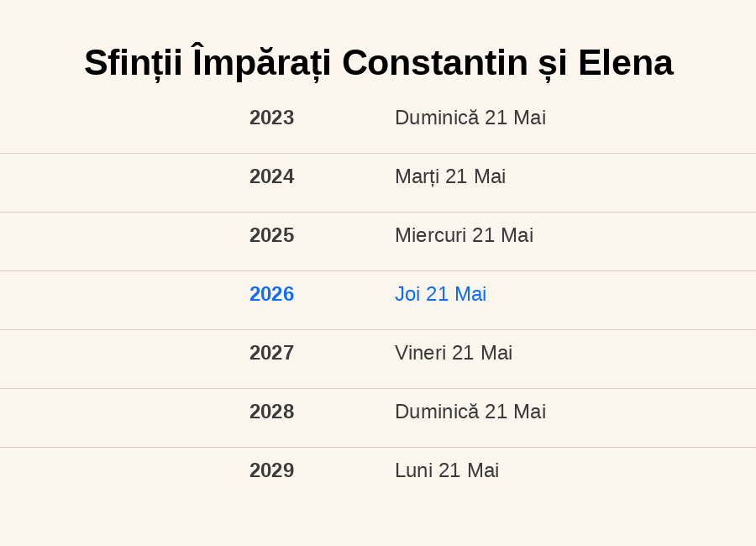
Task: Click the blue "Joi 21 Mai" date
Action: tap(440, 294)
